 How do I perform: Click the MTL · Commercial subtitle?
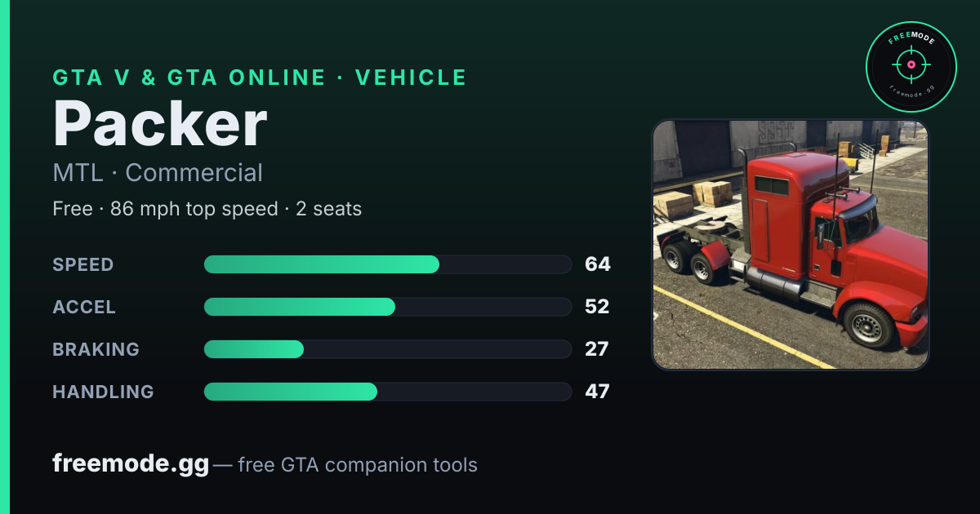point(158,173)
